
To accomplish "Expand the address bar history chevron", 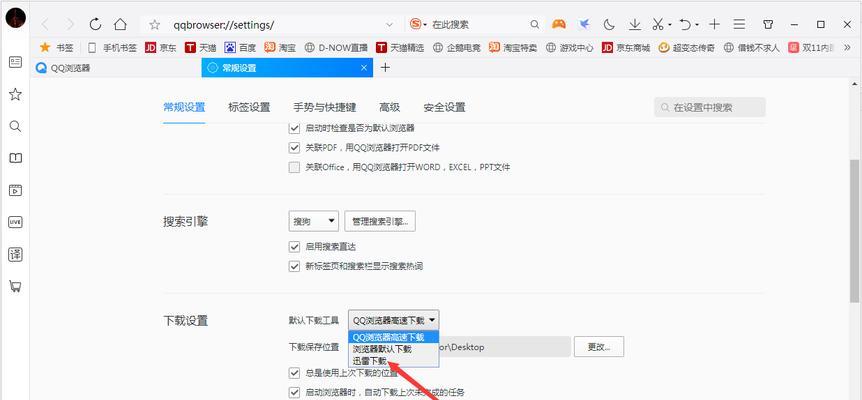I will 390,25.
